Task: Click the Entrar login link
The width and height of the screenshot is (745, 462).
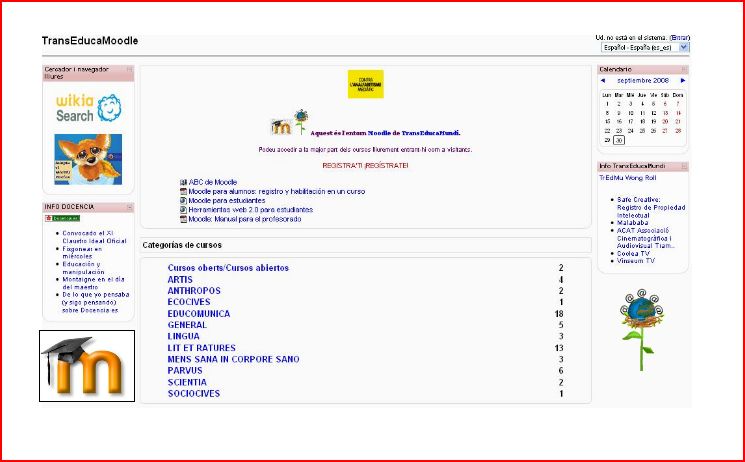Action: (x=680, y=37)
